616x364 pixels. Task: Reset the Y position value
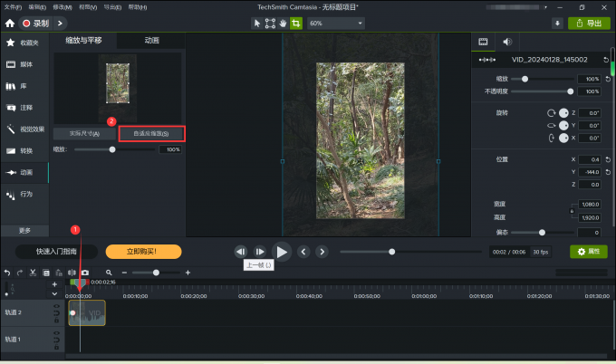tap(608, 172)
